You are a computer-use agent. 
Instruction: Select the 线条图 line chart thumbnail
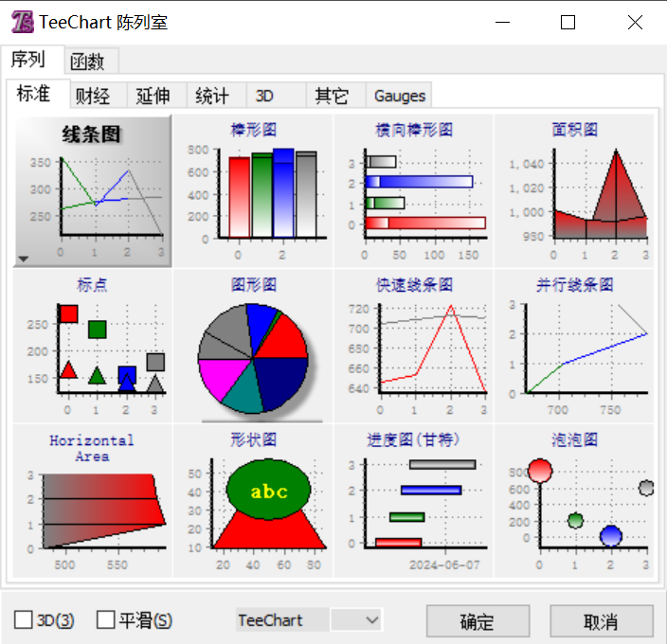pyautogui.click(x=92, y=191)
